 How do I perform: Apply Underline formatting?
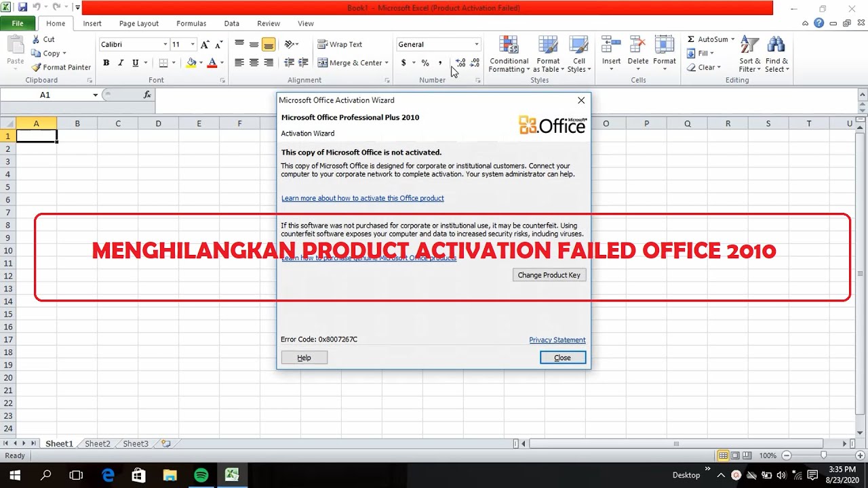coord(136,63)
